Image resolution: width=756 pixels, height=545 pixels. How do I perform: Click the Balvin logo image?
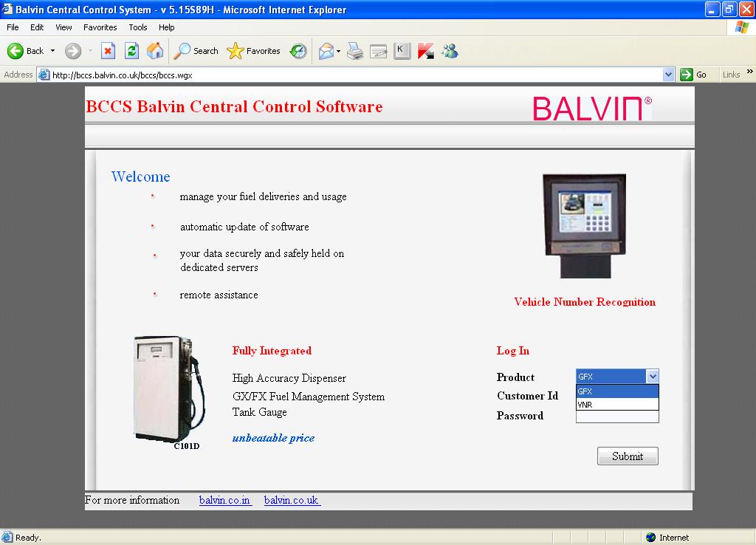[x=592, y=108]
